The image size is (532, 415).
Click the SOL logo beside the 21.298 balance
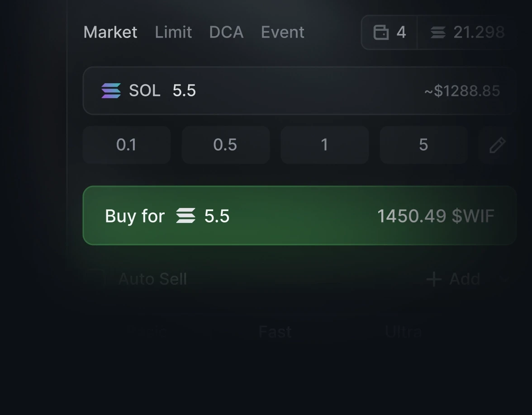click(438, 32)
